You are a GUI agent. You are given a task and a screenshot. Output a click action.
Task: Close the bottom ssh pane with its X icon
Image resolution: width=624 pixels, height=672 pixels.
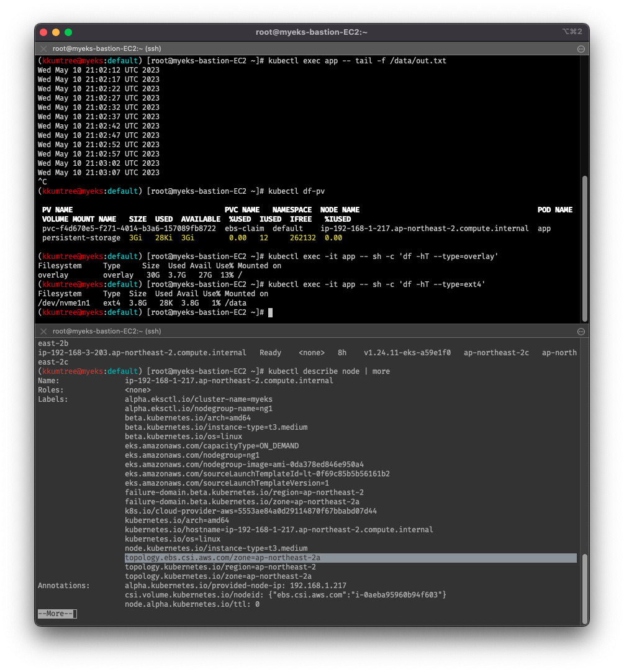tap(43, 331)
